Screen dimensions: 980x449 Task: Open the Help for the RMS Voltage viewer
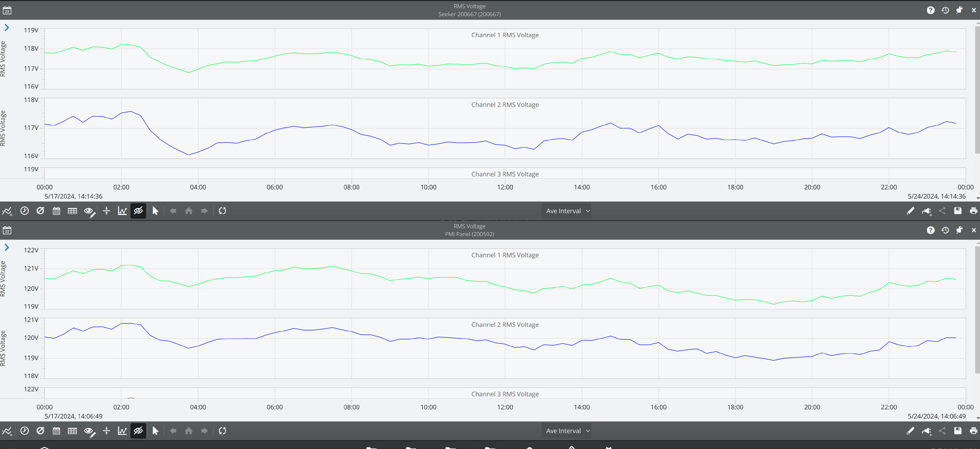coord(931,10)
